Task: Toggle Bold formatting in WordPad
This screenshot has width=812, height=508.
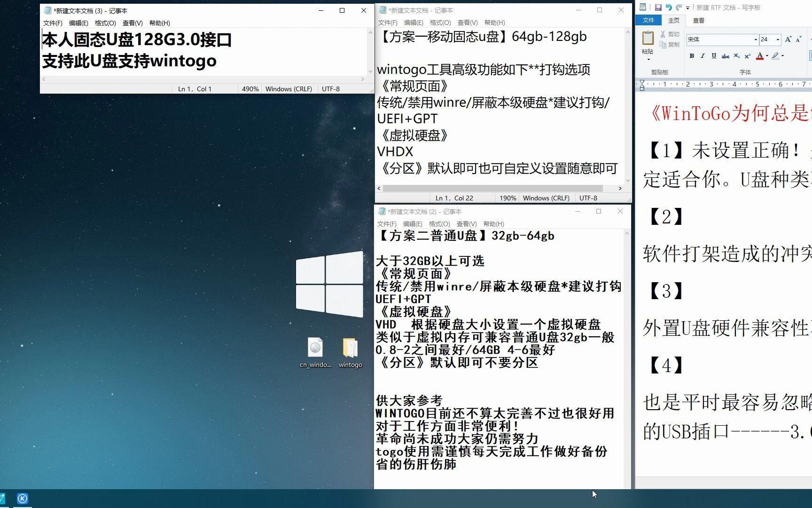Action: point(692,56)
